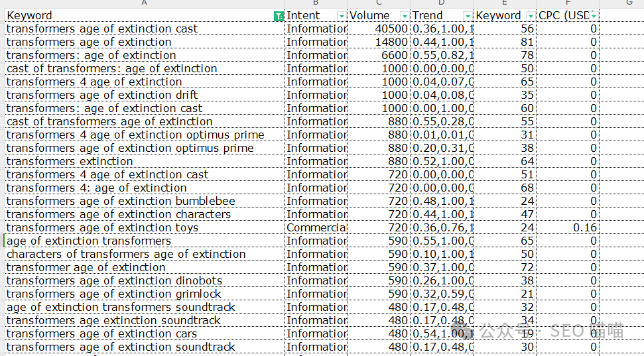Select volume 880 in transformers extinction row
The width and height of the screenshot is (644, 356).
pyautogui.click(x=379, y=161)
